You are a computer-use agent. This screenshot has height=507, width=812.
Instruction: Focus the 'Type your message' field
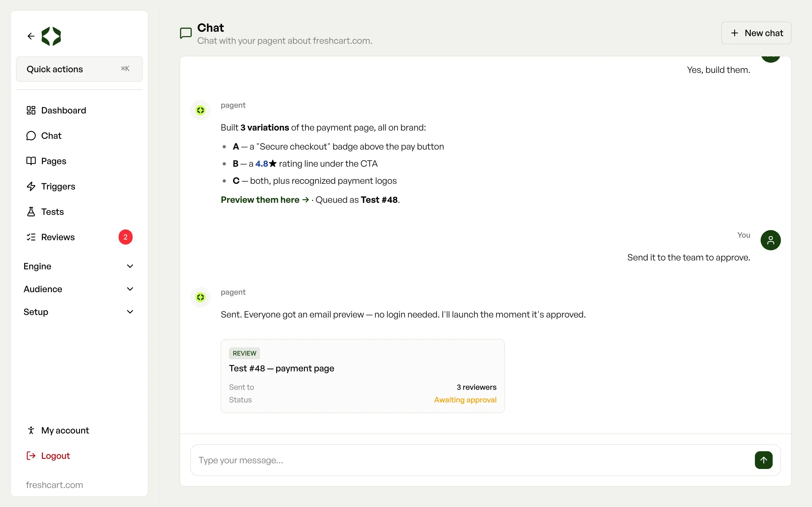pyautogui.click(x=470, y=460)
